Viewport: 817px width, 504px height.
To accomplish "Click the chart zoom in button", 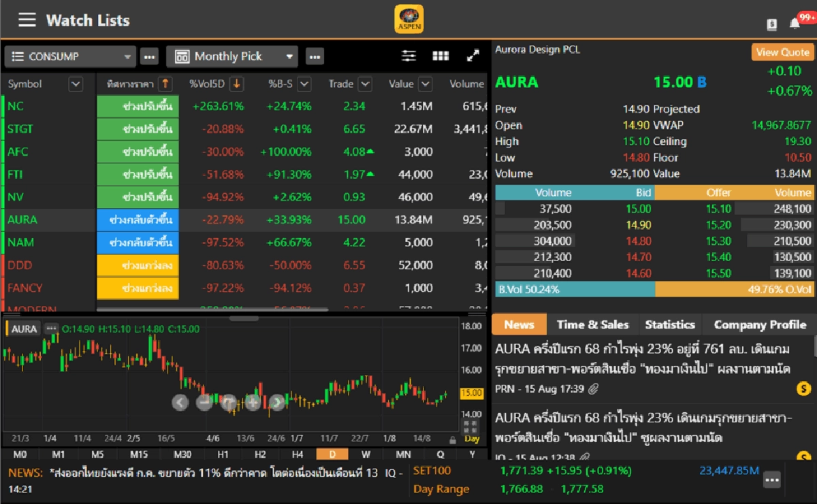I will [253, 403].
